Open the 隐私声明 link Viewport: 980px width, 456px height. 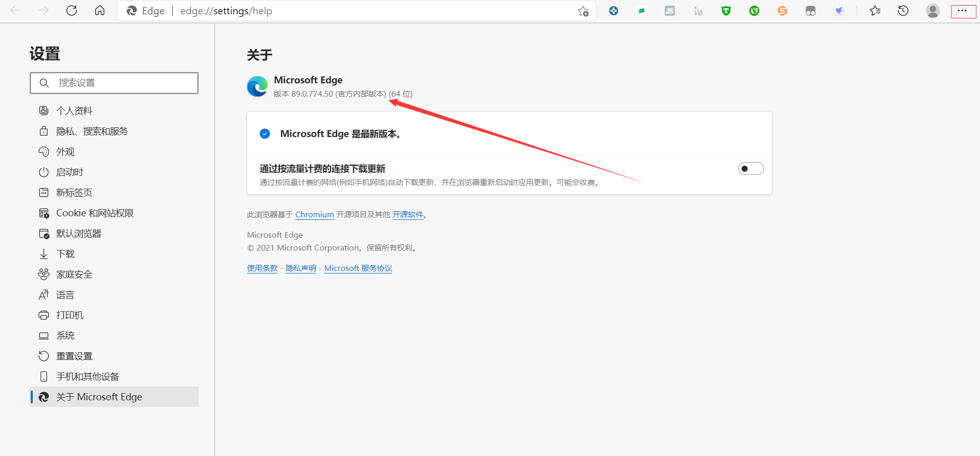click(301, 268)
